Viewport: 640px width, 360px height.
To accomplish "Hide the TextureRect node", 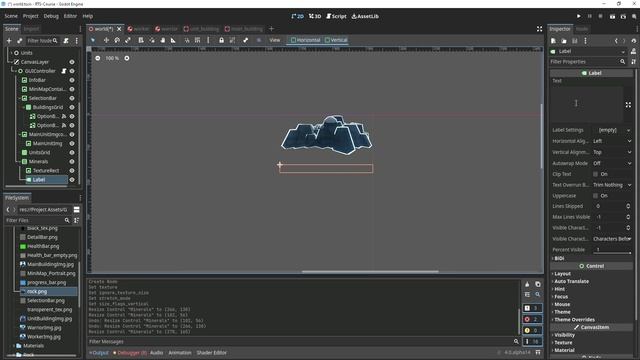I will coord(72,171).
